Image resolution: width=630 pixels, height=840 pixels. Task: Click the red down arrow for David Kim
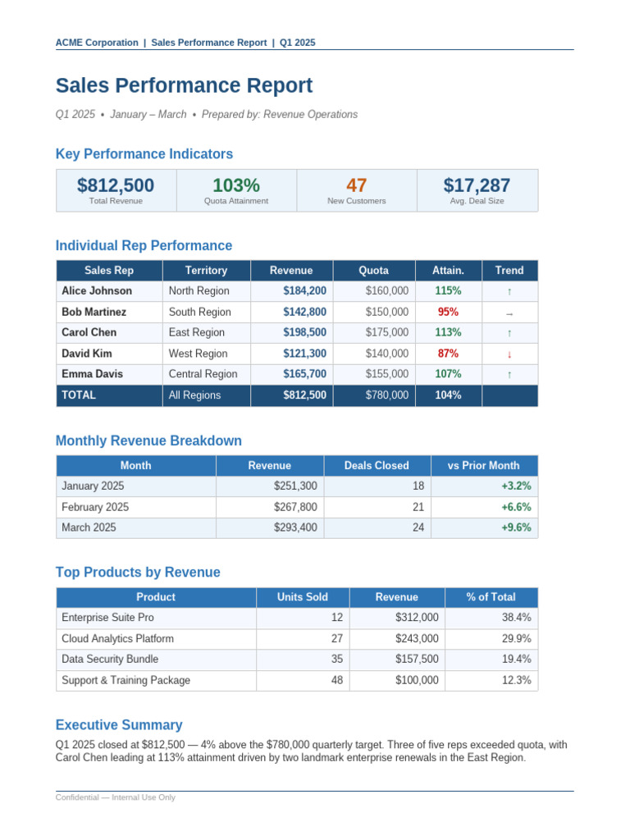point(509,354)
